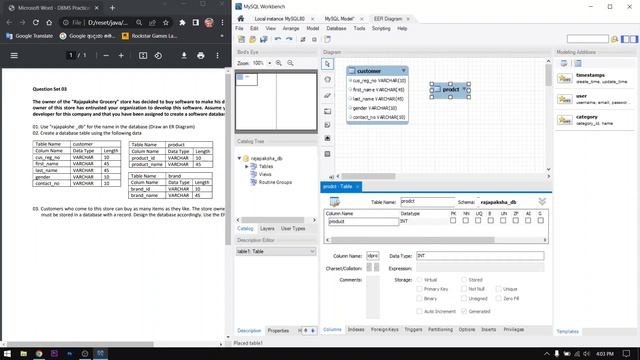Screen dimensions: 640x360
Task: Open Windows Start menu
Action: (7, 353)
